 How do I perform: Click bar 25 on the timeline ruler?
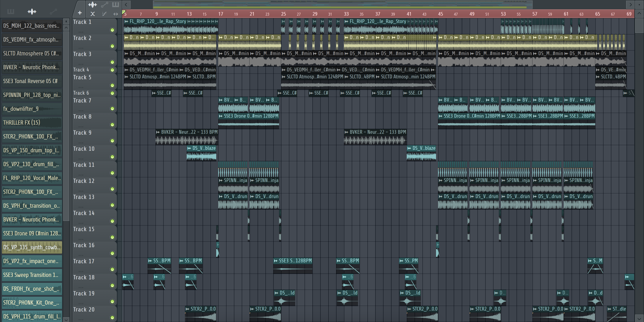point(283,14)
